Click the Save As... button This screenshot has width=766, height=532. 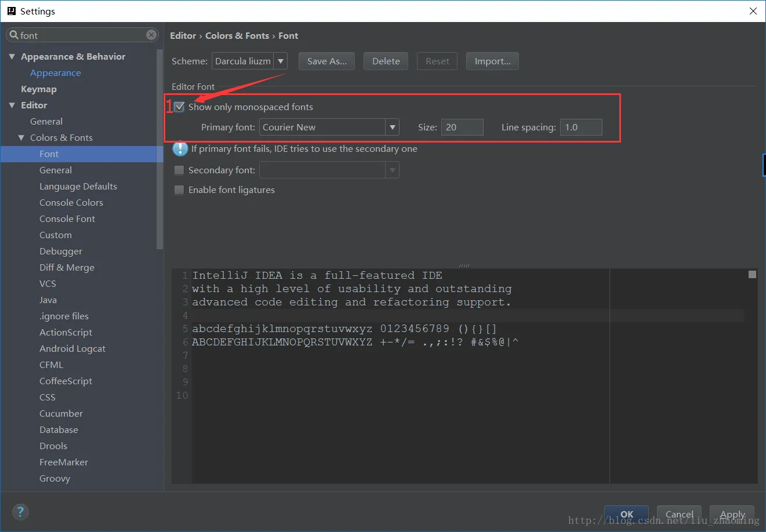(x=327, y=61)
